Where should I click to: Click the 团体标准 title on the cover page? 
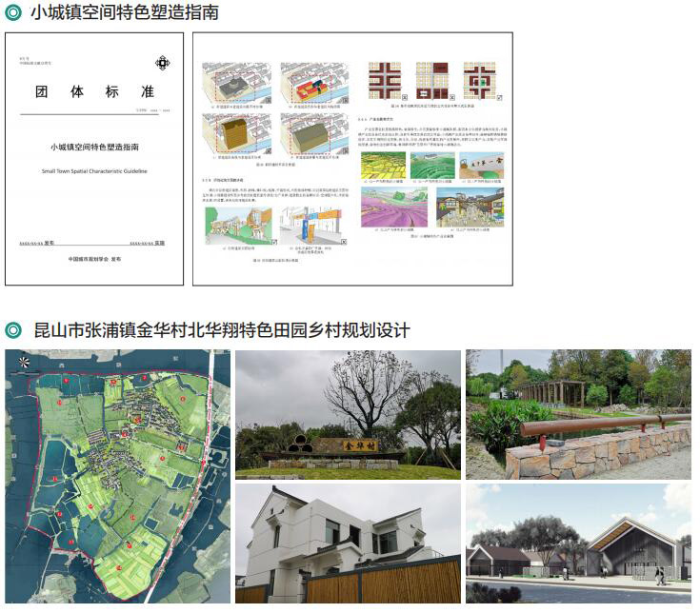[93, 92]
